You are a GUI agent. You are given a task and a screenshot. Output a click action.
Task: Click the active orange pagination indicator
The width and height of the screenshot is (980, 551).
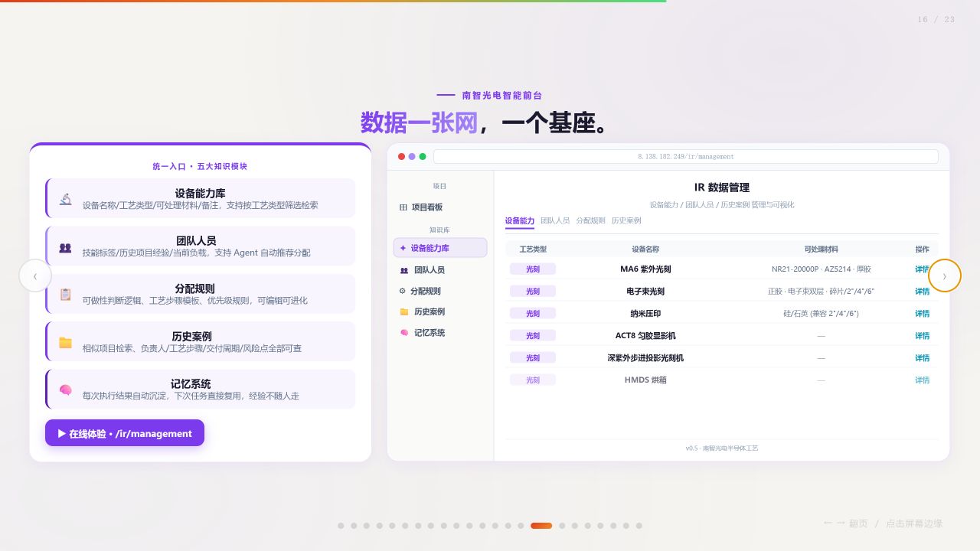tap(541, 526)
